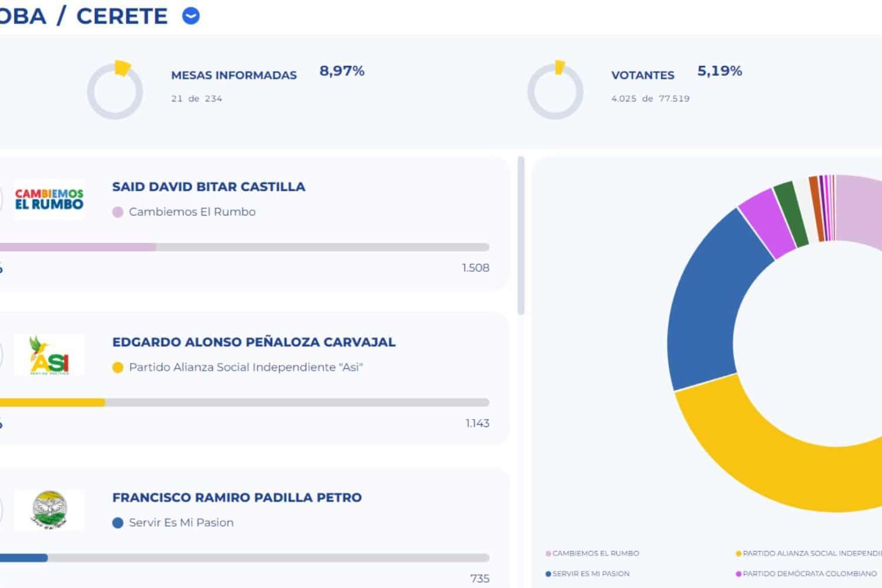Open Francisco Ramiro Padilla Petro's entry
The image size is (882, 588).
(237, 497)
